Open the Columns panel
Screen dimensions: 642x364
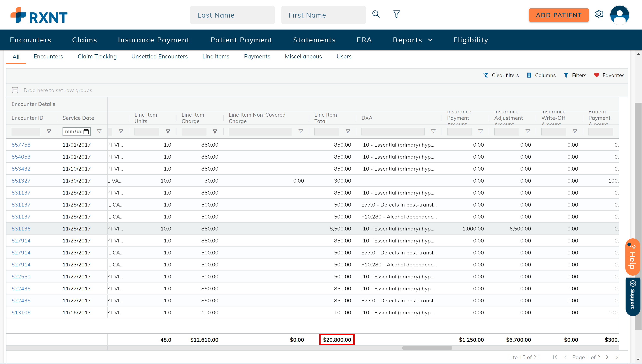tap(541, 75)
